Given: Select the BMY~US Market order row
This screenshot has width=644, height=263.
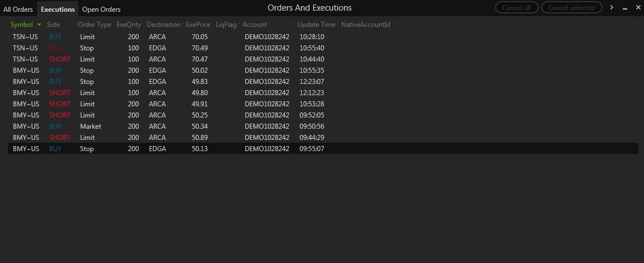Looking at the screenshot, I should pos(168,126).
